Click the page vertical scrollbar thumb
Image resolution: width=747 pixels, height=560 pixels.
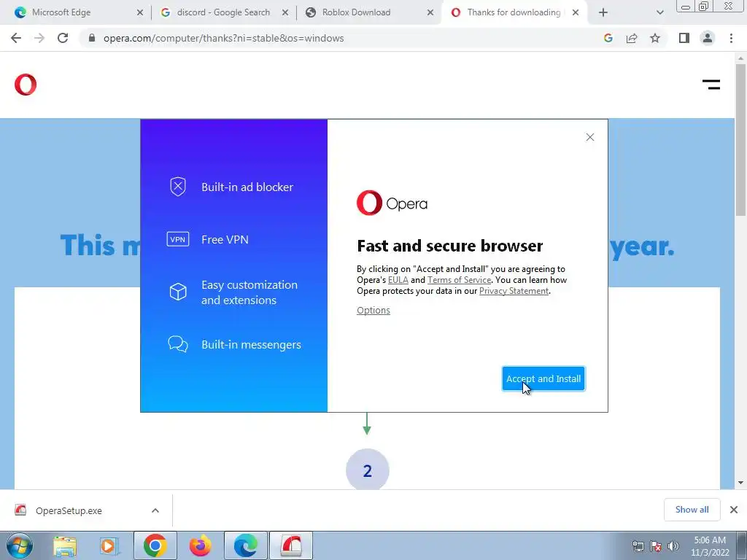(x=740, y=139)
